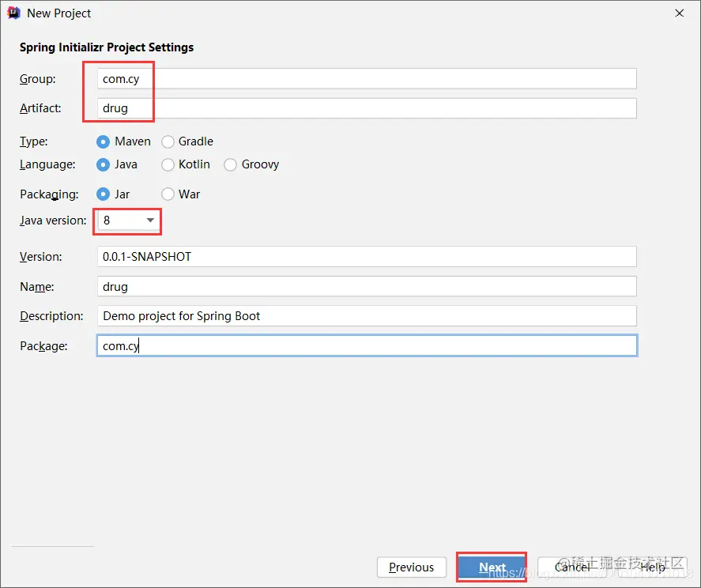Click the Version field with 0.0.1-SNAPSHOT
This screenshot has height=588, width=701.
[x=367, y=257]
